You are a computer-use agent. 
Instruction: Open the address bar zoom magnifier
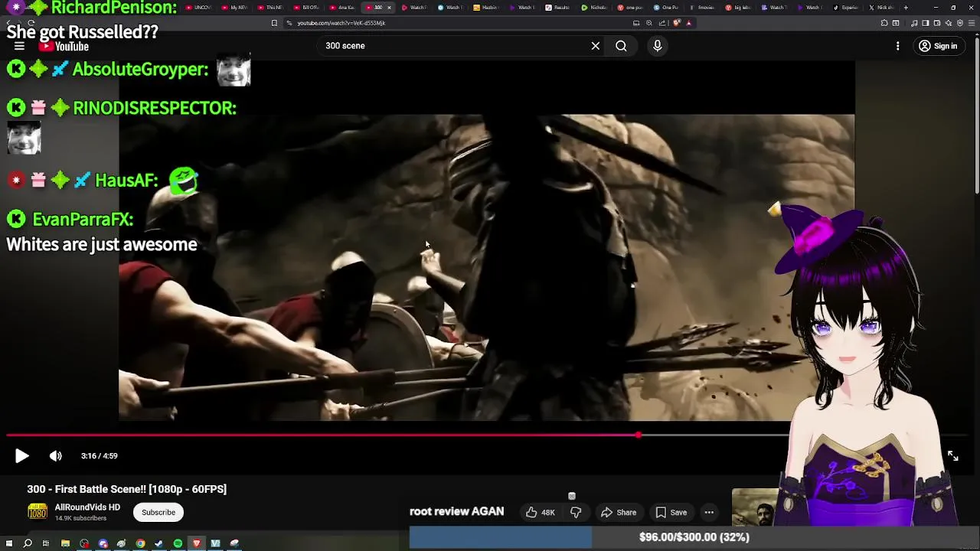[649, 23]
